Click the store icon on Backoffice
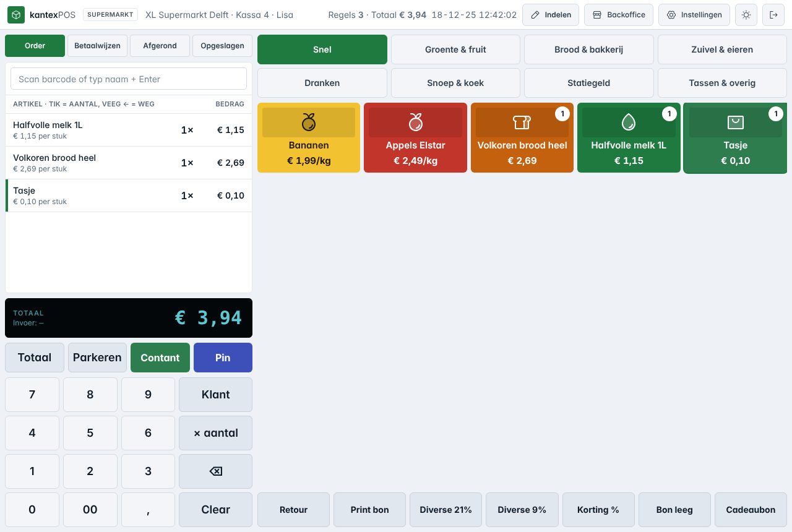The width and height of the screenshot is (792, 532). tap(597, 15)
